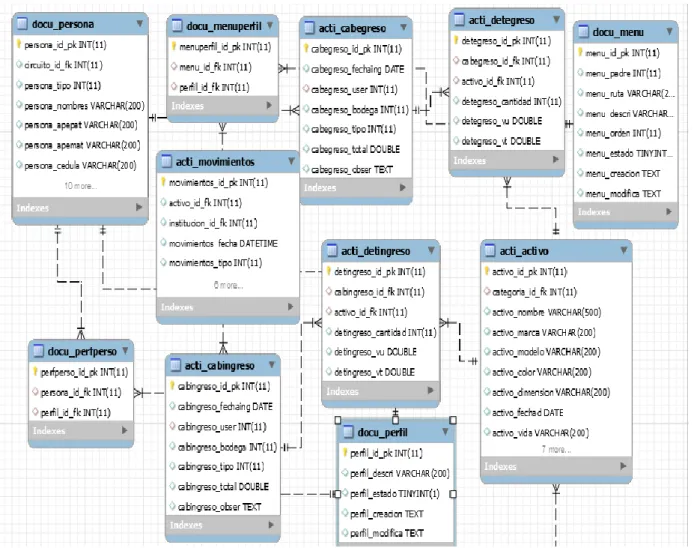Click the docu_menuperfil table icon
Image resolution: width=694 pixels, height=548 pixels.
point(177,26)
